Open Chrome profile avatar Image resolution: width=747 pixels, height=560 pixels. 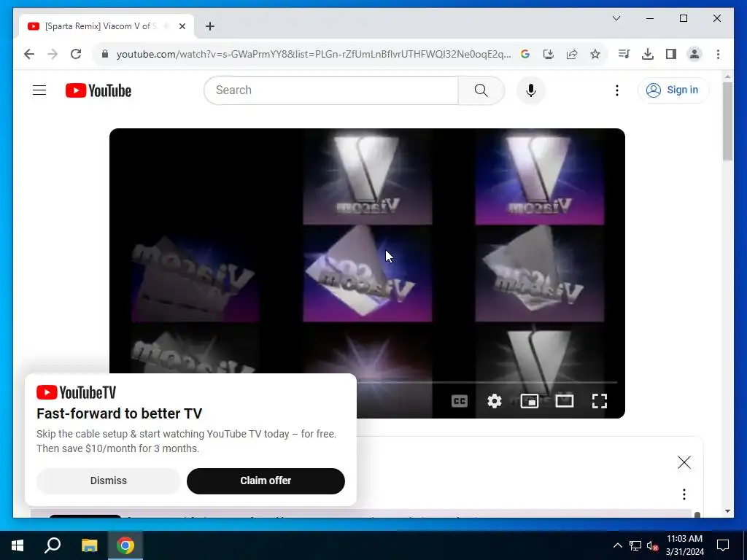(x=694, y=54)
